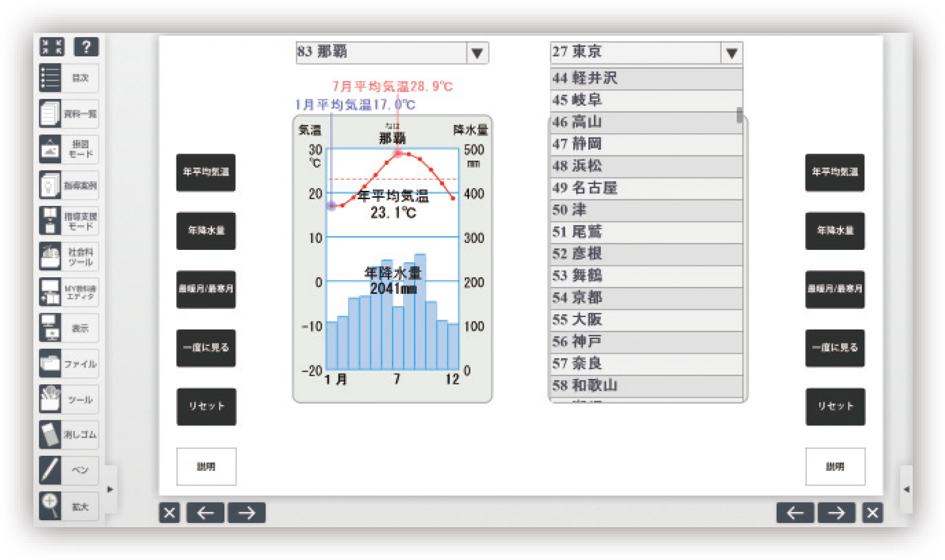Expand the left sidebar arrow tab
The height and width of the screenshot is (560, 945).
110,489
